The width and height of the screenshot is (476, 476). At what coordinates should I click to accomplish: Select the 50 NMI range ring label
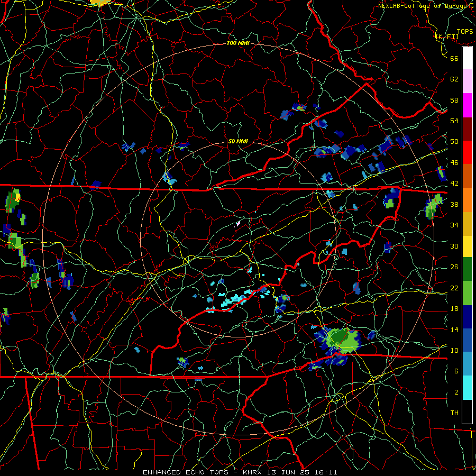coord(238,141)
